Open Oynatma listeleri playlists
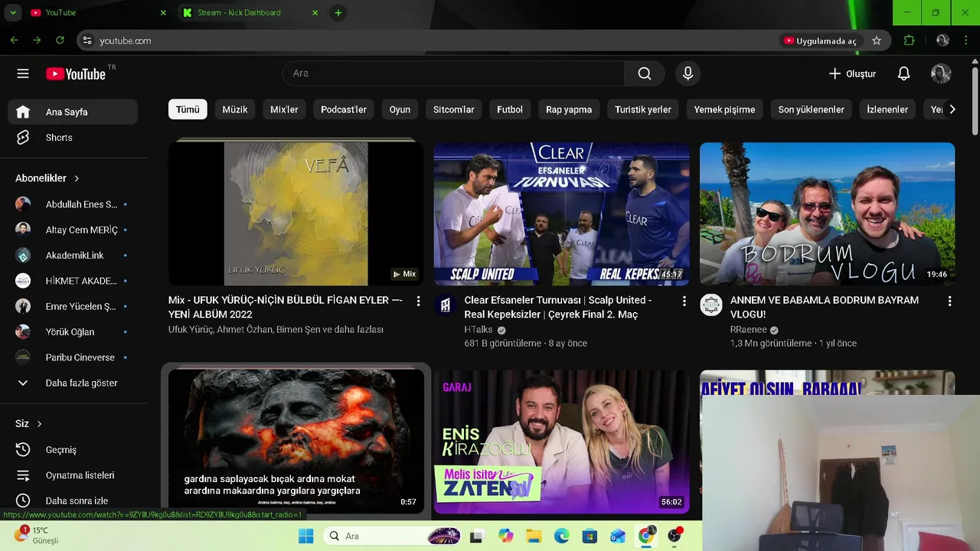This screenshot has width=980, height=551. click(x=73, y=475)
